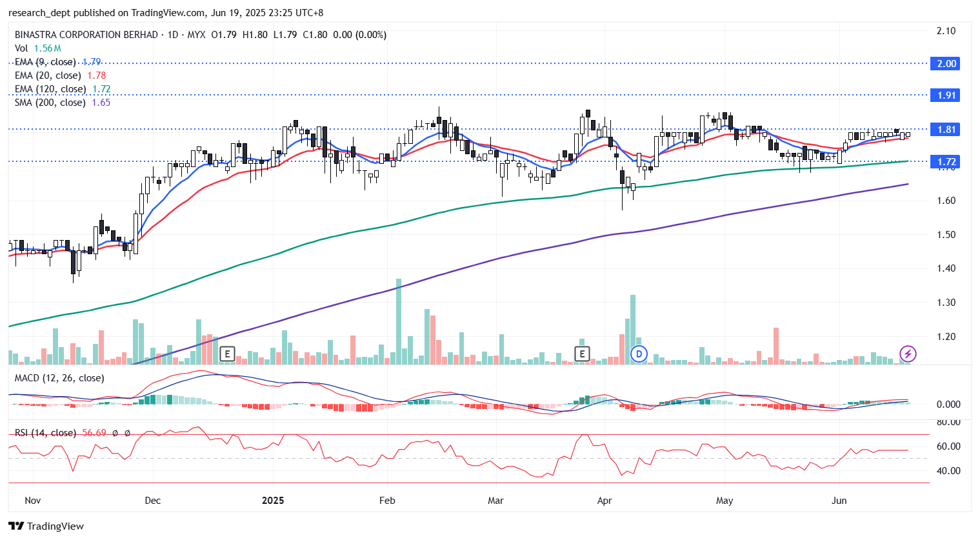
Task: Click the RSI 60.00 axis label
Action: [948, 446]
